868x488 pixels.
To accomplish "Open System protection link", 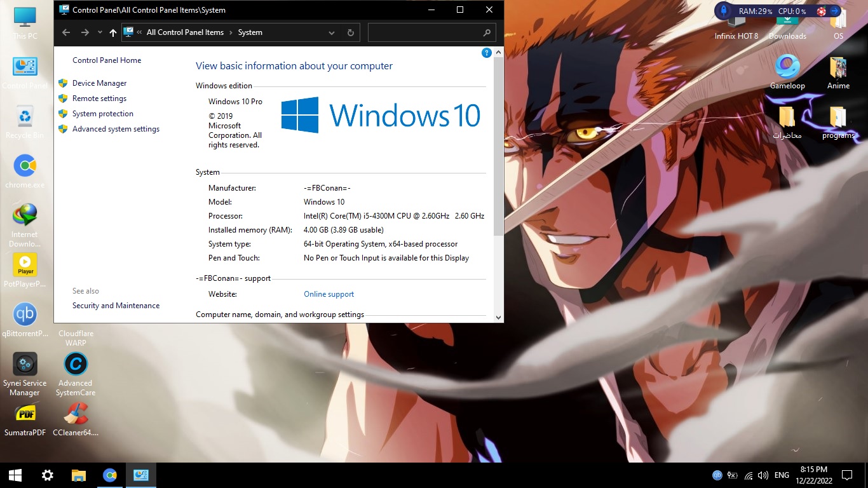I will [103, 114].
